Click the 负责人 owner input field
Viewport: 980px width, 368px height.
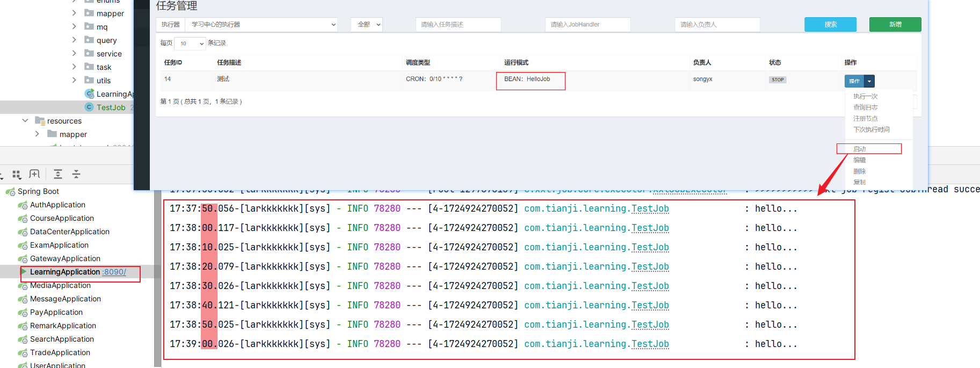pos(717,25)
